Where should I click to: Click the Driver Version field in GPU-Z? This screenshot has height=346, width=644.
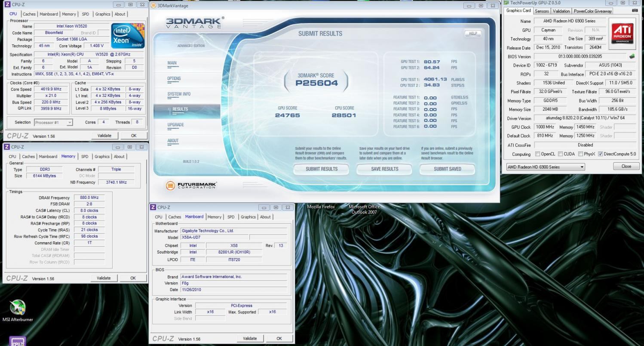pyautogui.click(x=585, y=118)
